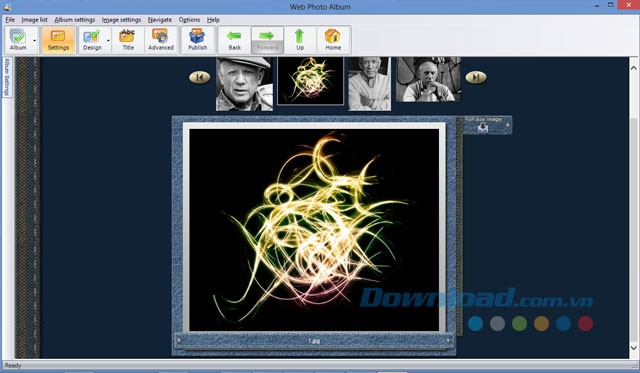Minimize the Web Photo Album window
The image size is (640, 373).
point(597,6)
